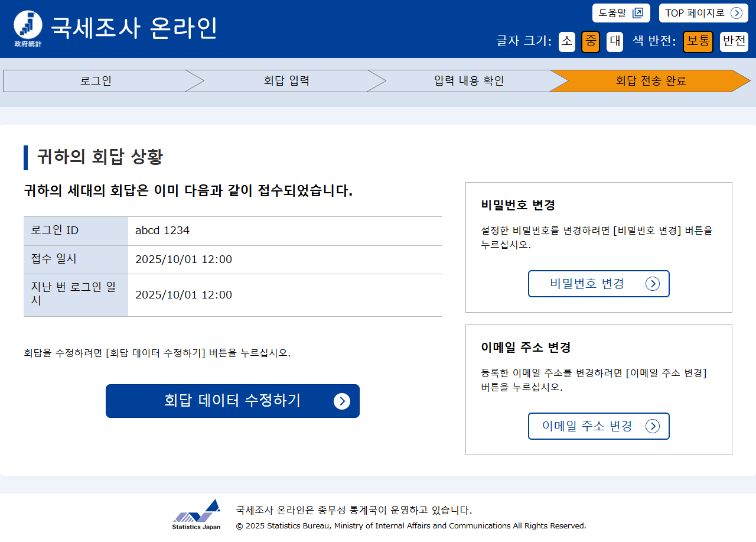The width and height of the screenshot is (756, 542).
Task: Click the arrow icon in 이메일 주소 변경 button
Action: coord(652,426)
